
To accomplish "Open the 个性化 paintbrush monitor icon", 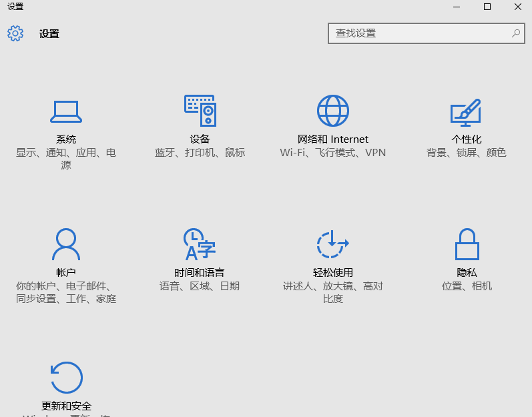I will point(466,113).
